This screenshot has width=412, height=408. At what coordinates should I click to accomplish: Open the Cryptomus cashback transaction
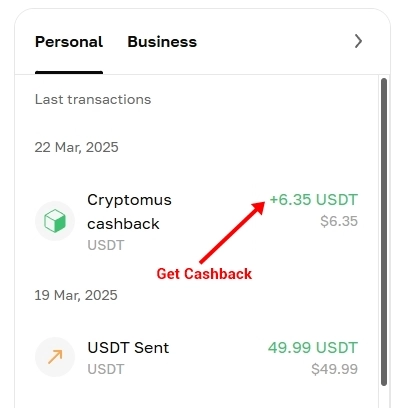(x=196, y=221)
